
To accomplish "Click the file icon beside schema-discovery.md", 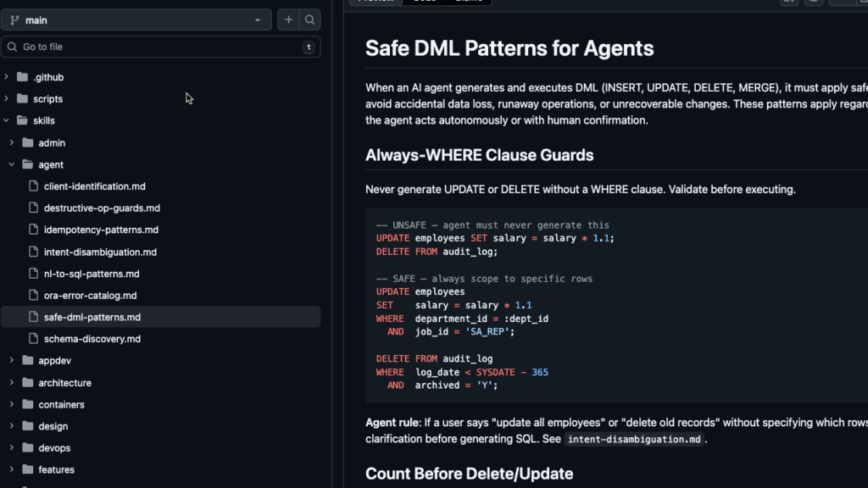I will [33, 339].
